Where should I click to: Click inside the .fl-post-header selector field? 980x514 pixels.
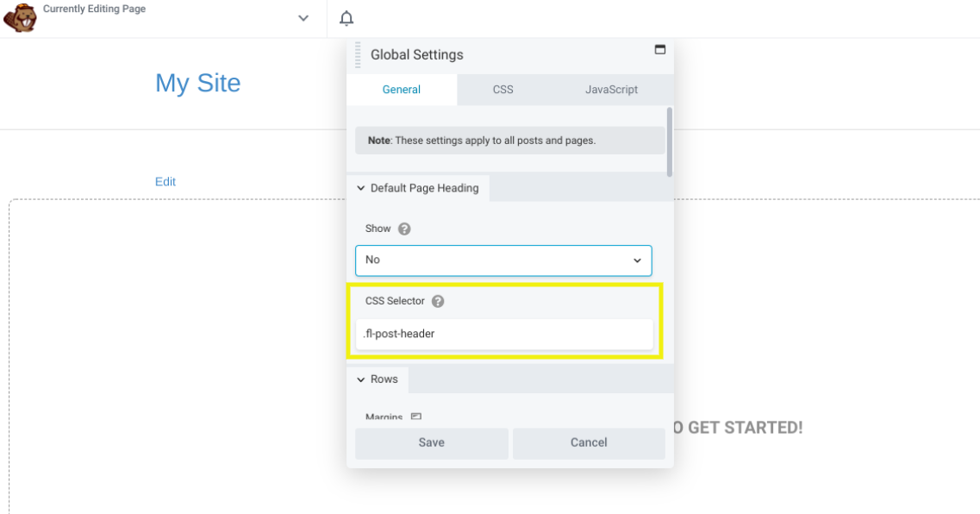pyautogui.click(x=503, y=334)
